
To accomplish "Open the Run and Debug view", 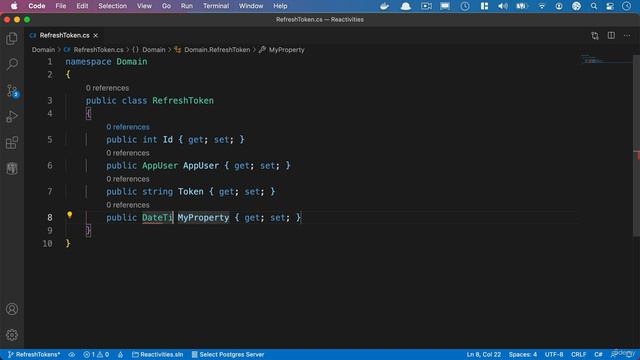I will pos(12,117).
